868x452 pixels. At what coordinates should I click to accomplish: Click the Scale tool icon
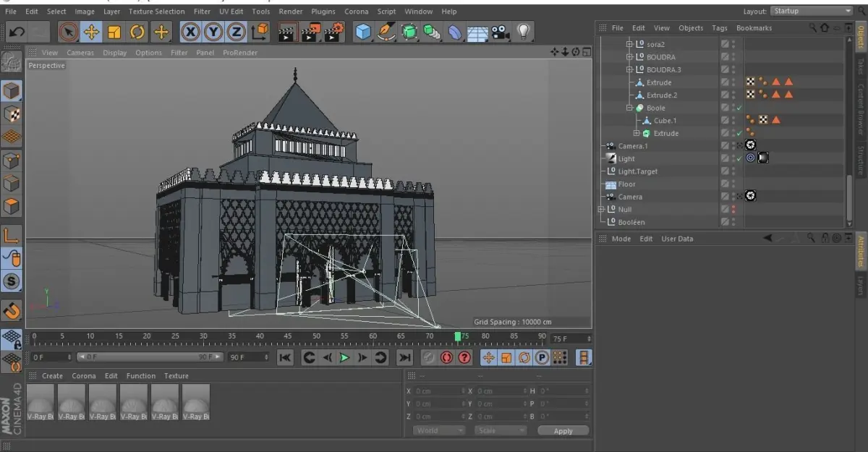114,32
